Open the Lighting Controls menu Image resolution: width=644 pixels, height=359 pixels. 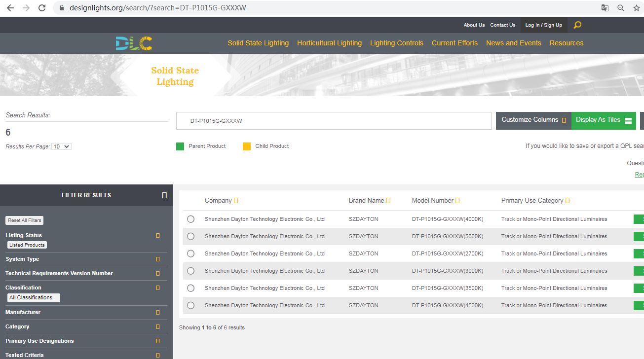[x=397, y=43]
